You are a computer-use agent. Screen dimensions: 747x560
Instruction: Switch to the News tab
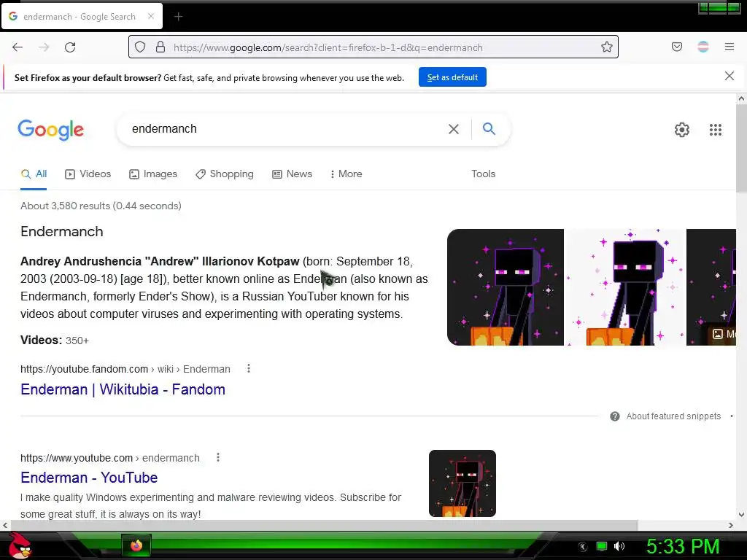pyautogui.click(x=292, y=174)
